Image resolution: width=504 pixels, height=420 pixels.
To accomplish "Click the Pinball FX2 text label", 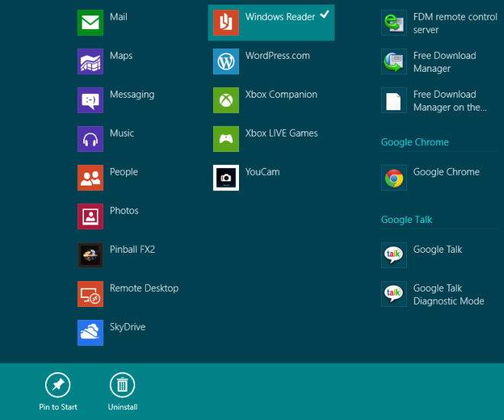I will [x=132, y=250].
